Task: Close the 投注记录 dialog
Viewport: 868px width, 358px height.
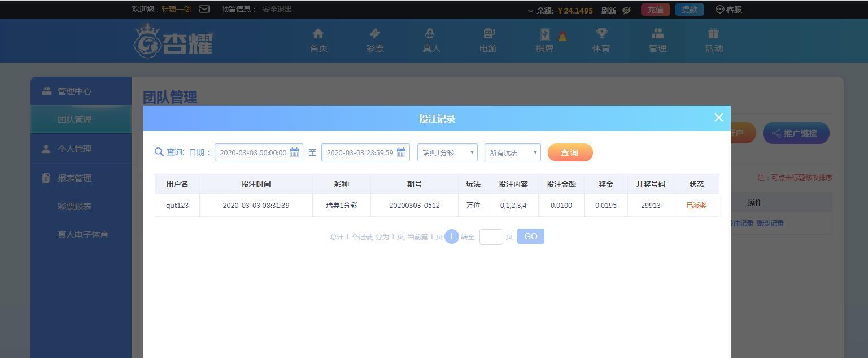Action: pyautogui.click(x=718, y=117)
